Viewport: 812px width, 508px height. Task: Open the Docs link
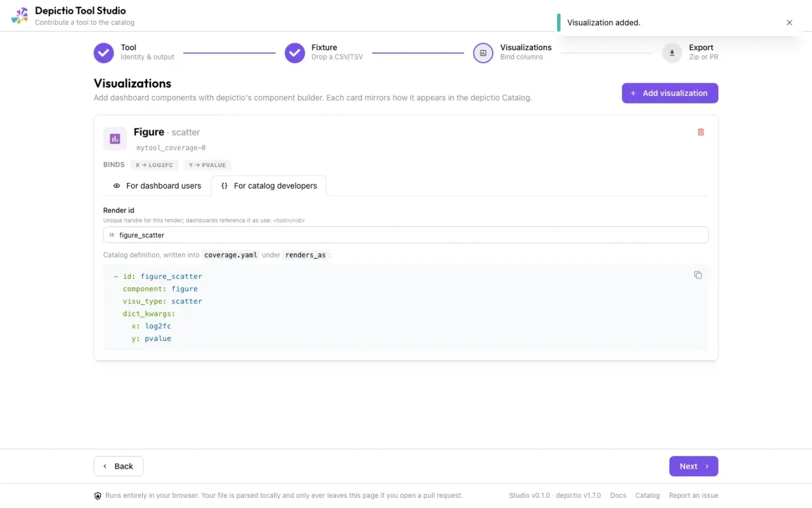[x=618, y=495]
